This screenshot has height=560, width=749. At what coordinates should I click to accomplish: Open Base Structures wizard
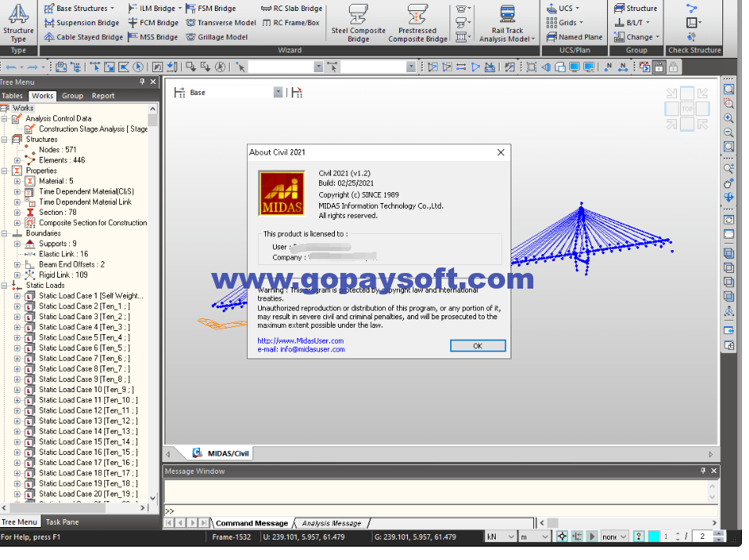[x=79, y=8]
